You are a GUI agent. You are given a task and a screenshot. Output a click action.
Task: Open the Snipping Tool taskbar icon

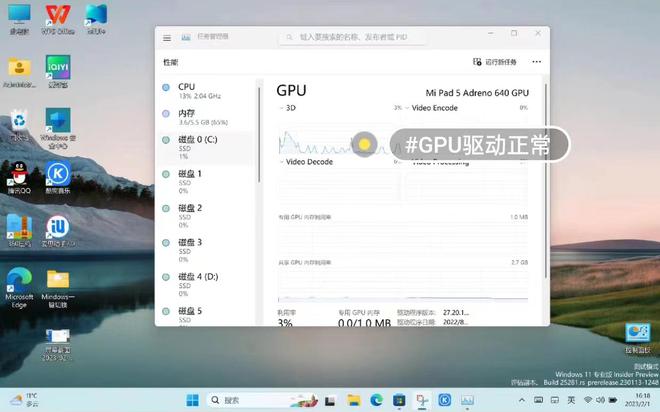tap(422, 400)
